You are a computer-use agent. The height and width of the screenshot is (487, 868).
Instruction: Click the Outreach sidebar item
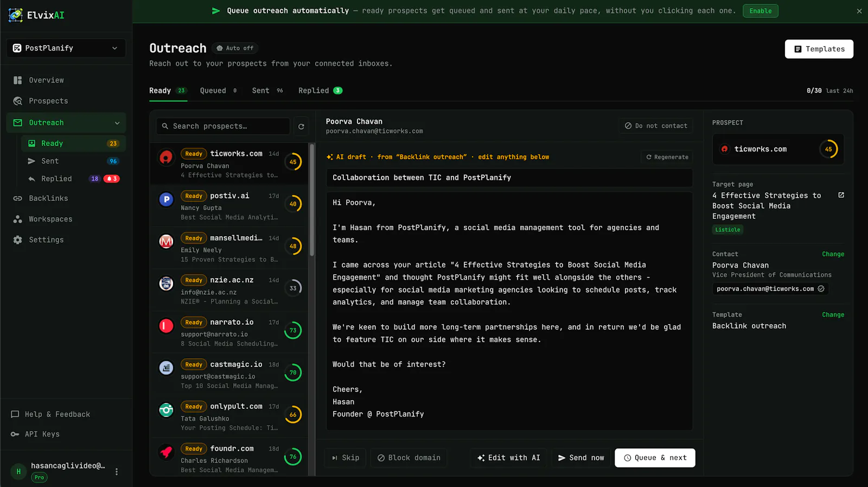pos(66,123)
